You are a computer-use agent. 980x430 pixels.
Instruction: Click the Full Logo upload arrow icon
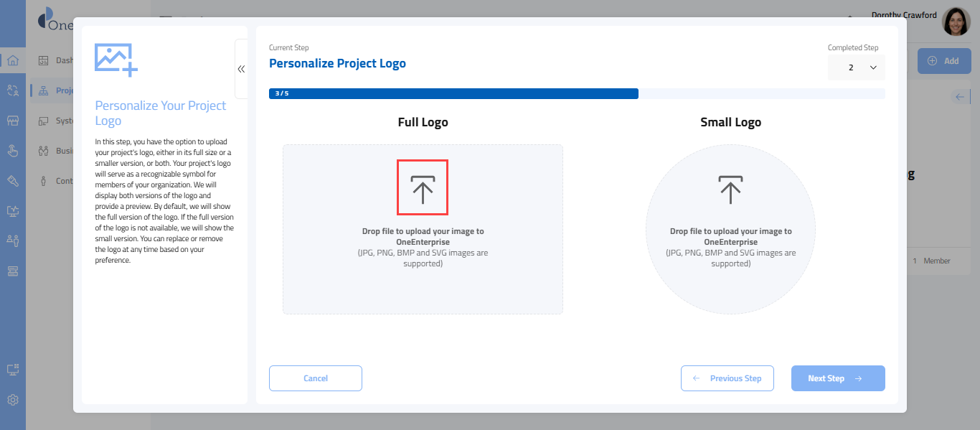tap(423, 187)
